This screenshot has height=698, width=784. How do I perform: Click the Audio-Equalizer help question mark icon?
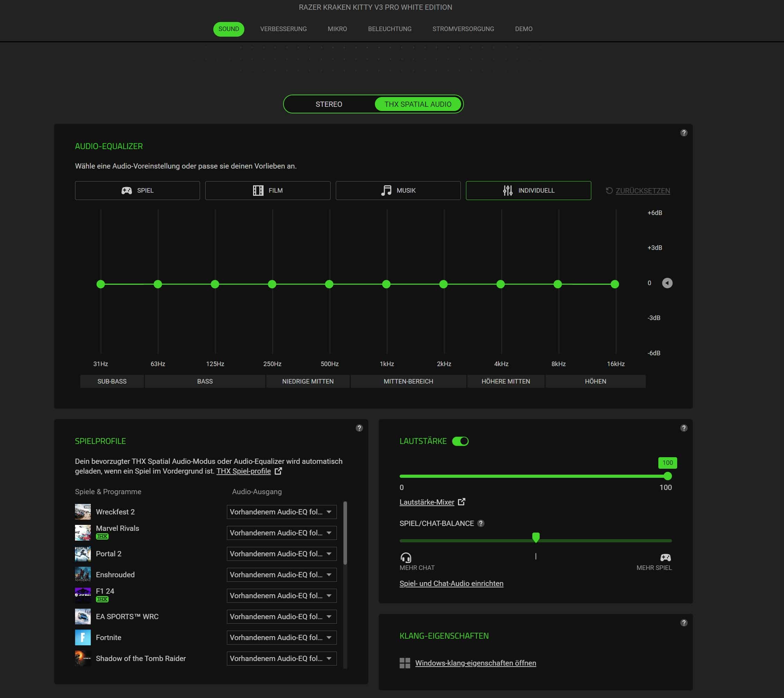tap(683, 133)
